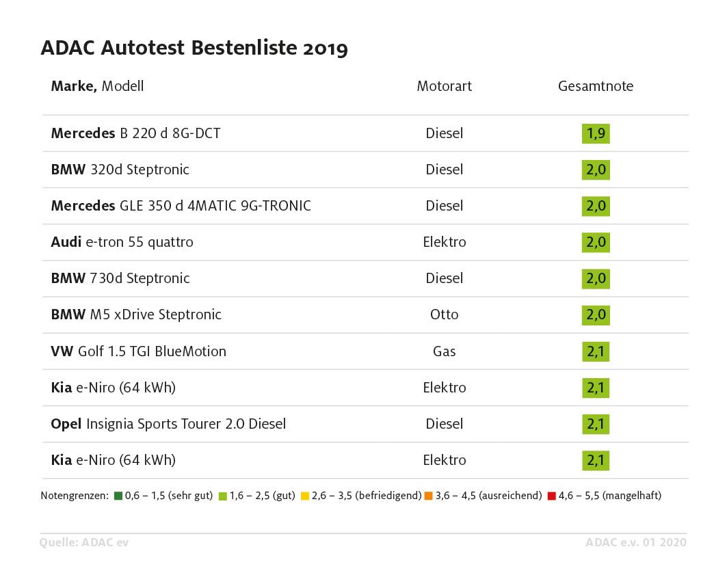The height and width of the screenshot is (588, 727).
Task: Click the 1,9 grade badge
Action: [x=595, y=133]
